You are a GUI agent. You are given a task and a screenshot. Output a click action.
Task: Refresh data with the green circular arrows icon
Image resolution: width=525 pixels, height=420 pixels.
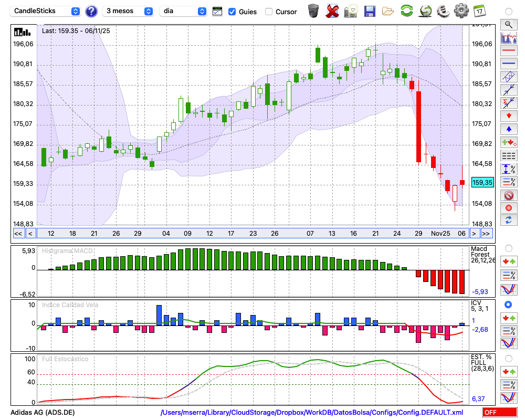pos(406,11)
